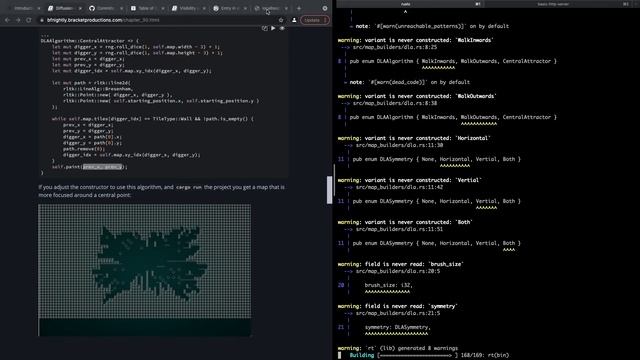Close the Introduction tab

click(x=39, y=8)
